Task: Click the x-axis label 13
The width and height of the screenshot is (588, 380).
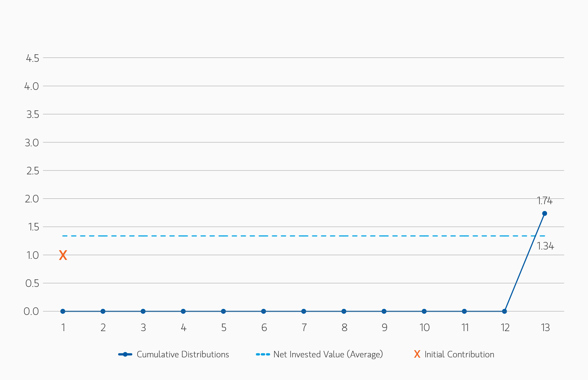Action: click(545, 328)
